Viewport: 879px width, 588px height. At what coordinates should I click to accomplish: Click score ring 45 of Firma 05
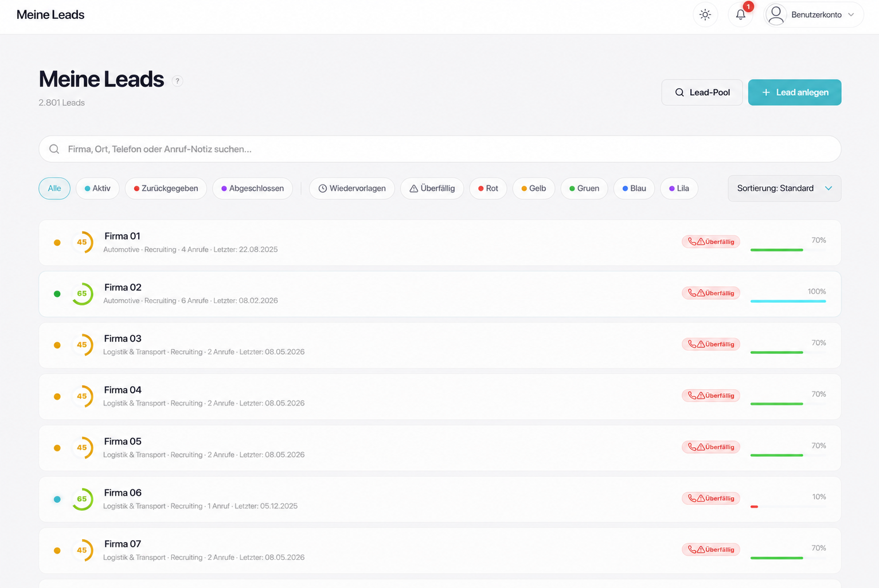click(82, 448)
